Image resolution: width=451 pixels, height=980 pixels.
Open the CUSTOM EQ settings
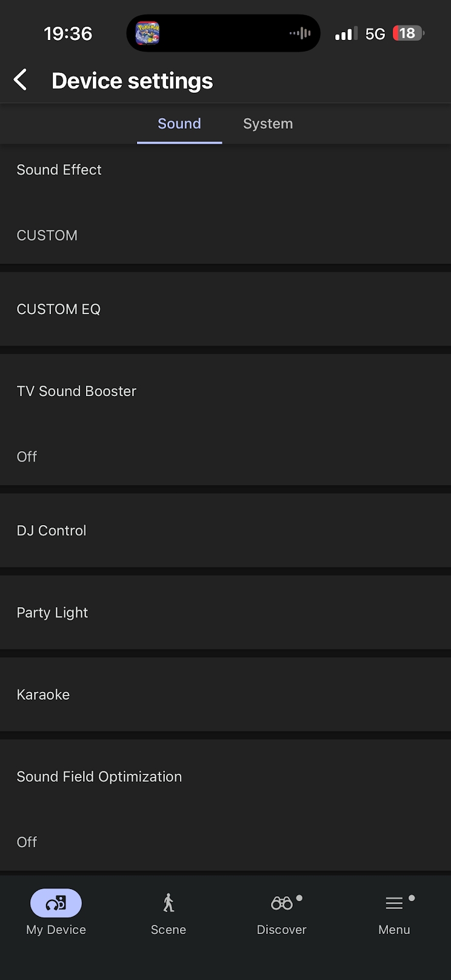pos(225,309)
